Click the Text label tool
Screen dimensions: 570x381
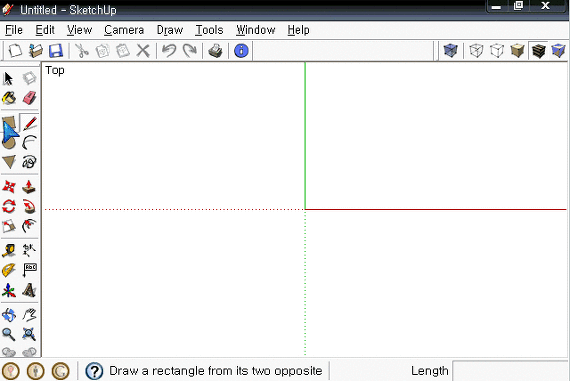click(29, 270)
